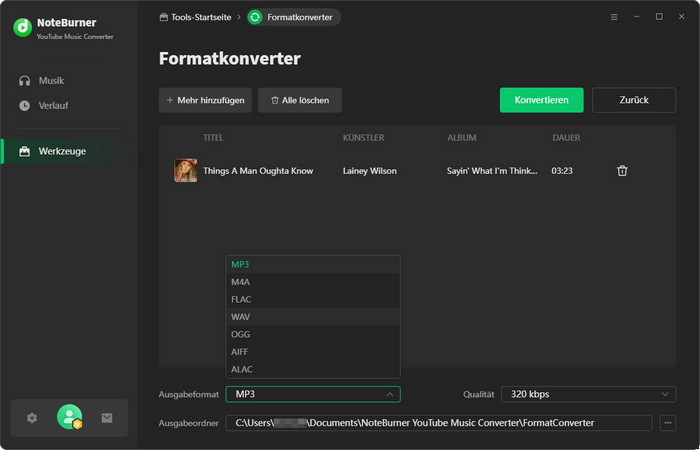The height and width of the screenshot is (450, 700).
Task: Open the user account avatar icon
Action: tap(69, 418)
